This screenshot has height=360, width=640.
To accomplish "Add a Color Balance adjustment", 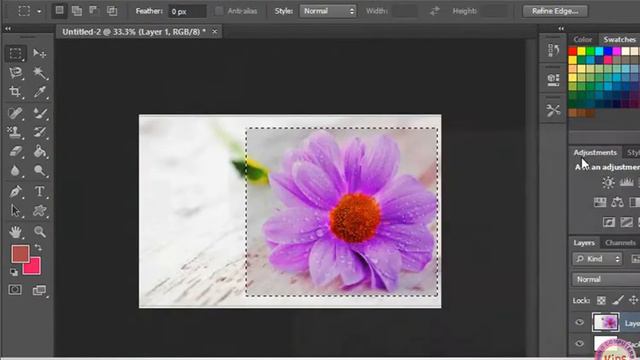I will pyautogui.click(x=617, y=202).
